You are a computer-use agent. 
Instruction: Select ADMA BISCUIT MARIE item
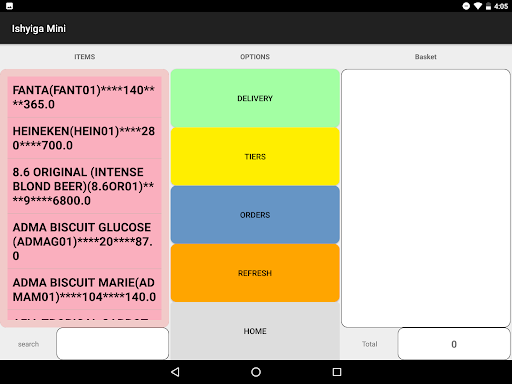[85, 290]
